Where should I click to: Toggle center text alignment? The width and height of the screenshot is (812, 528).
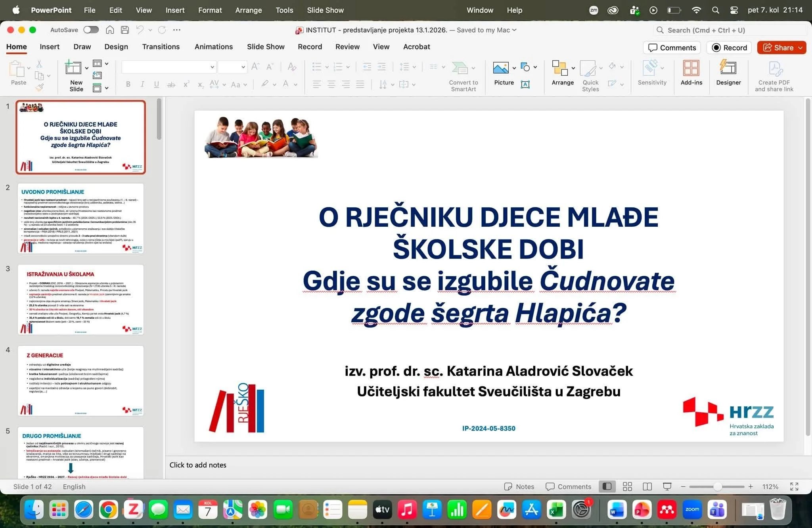(x=331, y=84)
